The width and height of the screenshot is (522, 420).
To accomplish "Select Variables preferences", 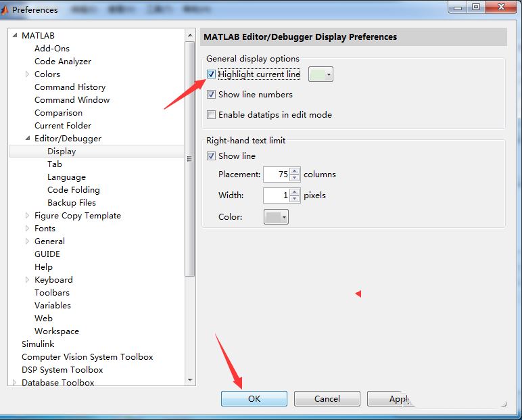I will tap(53, 306).
